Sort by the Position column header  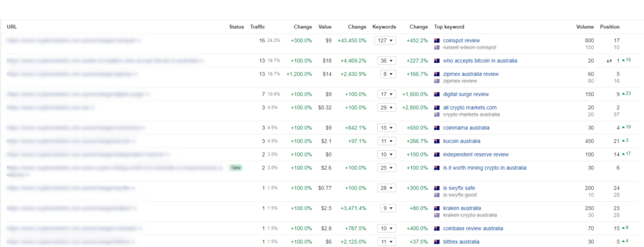(609, 27)
